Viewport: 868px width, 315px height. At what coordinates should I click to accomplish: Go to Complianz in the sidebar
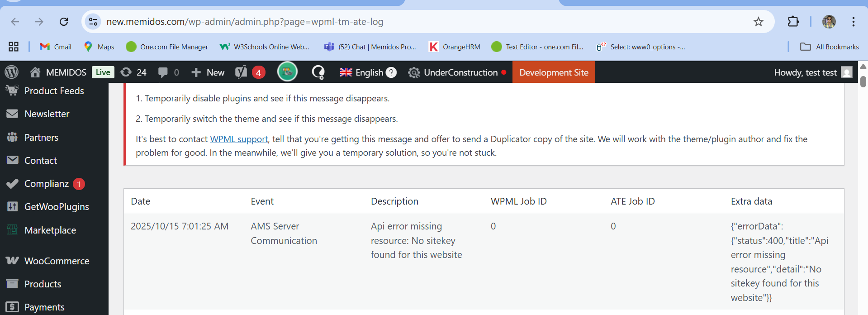pos(46,184)
